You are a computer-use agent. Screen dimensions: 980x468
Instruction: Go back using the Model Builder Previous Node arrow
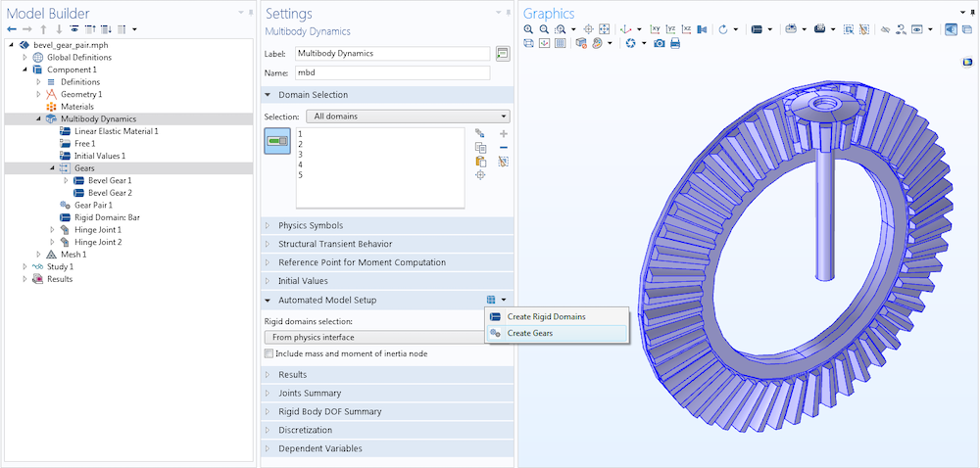(x=11, y=29)
